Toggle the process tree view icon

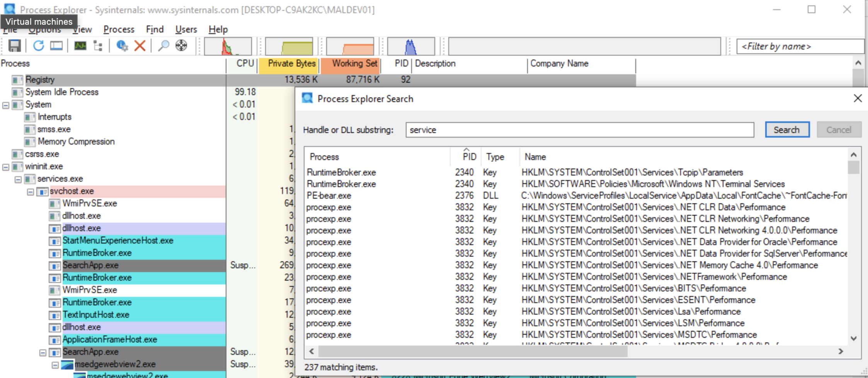click(x=98, y=46)
